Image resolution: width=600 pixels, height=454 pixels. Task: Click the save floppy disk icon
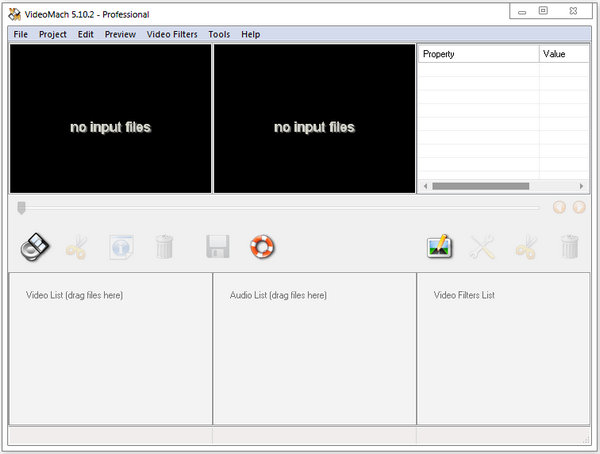click(x=218, y=246)
